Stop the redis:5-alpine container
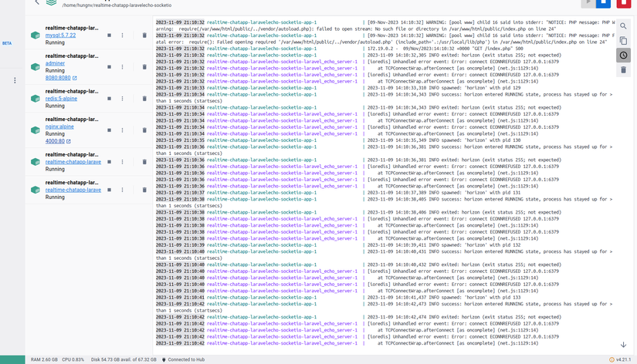The width and height of the screenshot is (637, 364). point(109,99)
